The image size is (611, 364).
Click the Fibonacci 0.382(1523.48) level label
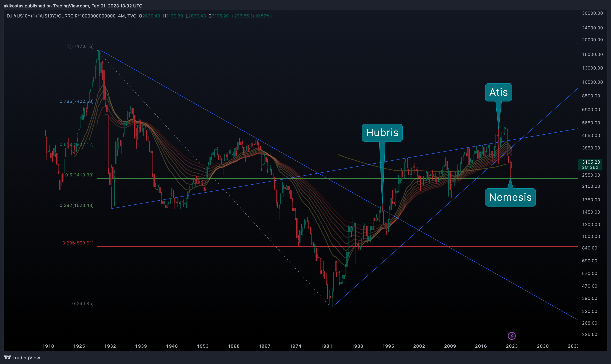[77, 205]
